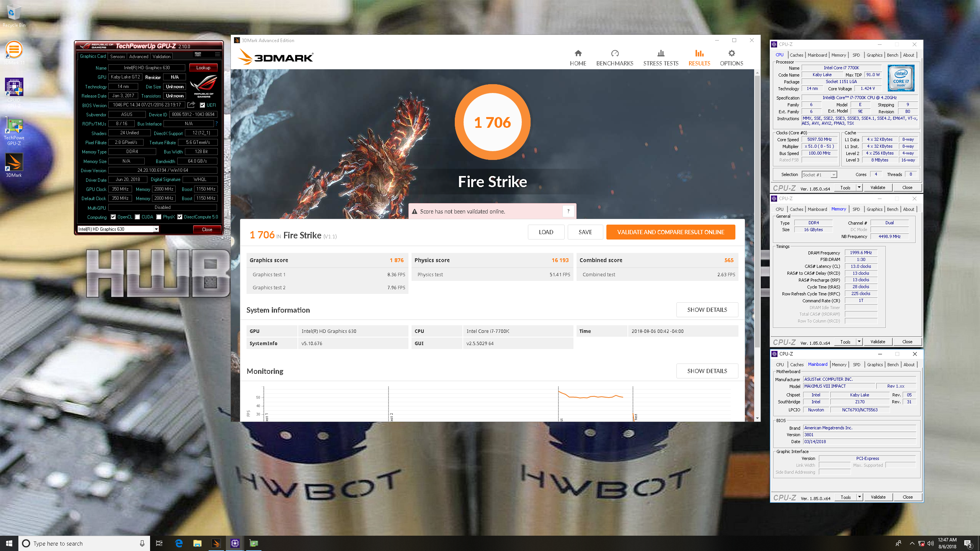Open the Windows Start menu
This screenshot has width=980, height=551.
click(9, 543)
